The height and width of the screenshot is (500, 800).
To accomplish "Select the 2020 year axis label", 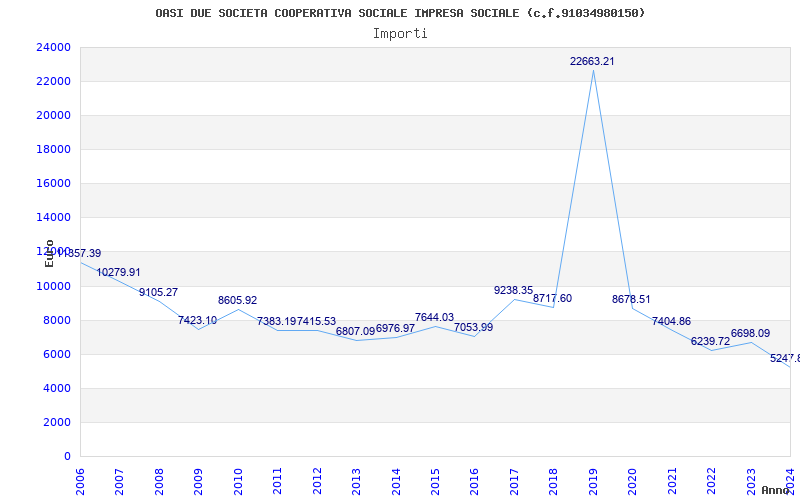I will click(632, 481).
